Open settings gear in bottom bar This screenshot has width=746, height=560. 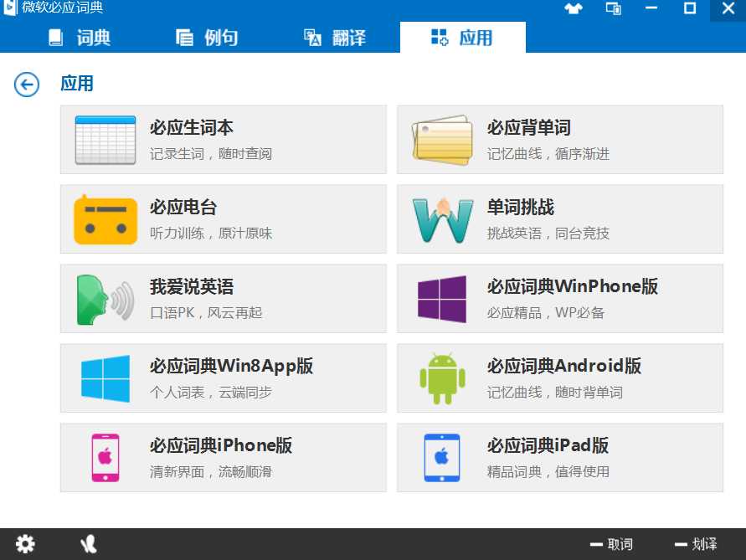25,544
